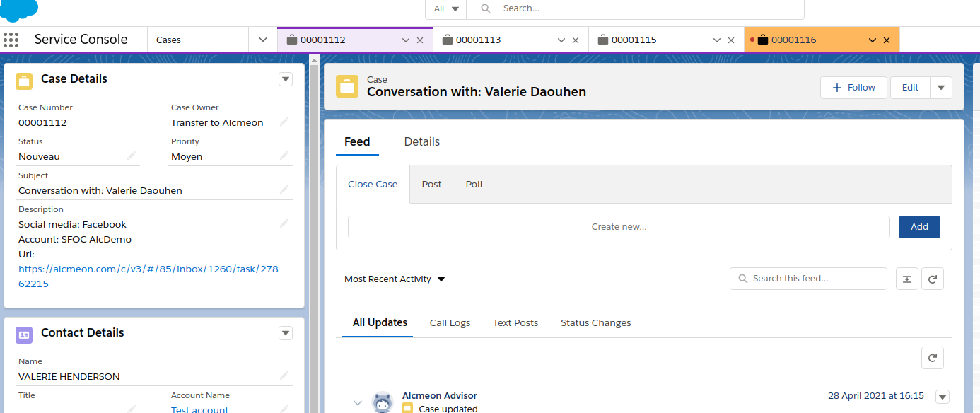980x413 pixels.
Task: Click case number value 00001112
Action: [x=42, y=122]
